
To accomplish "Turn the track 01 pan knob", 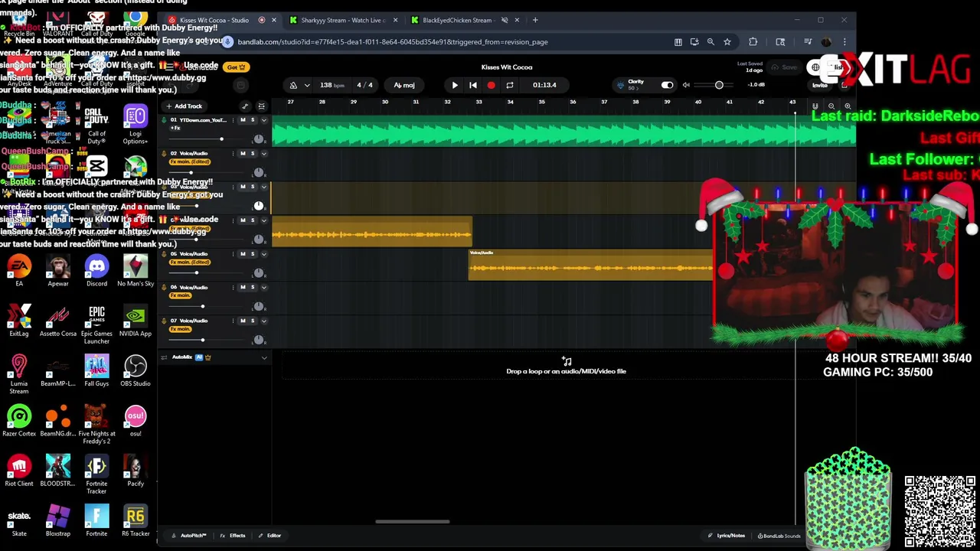I will [x=259, y=139].
